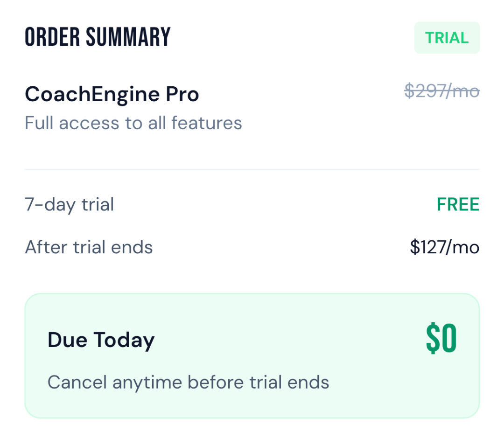Viewport: 504px width, 445px height.
Task: Click the word Pro after CoachEngine
Action: pos(182,95)
